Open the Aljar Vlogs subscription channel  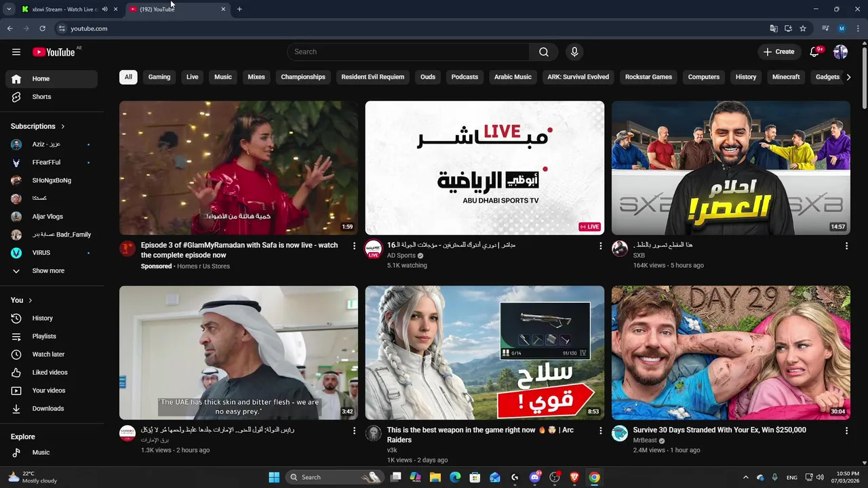tap(52, 217)
